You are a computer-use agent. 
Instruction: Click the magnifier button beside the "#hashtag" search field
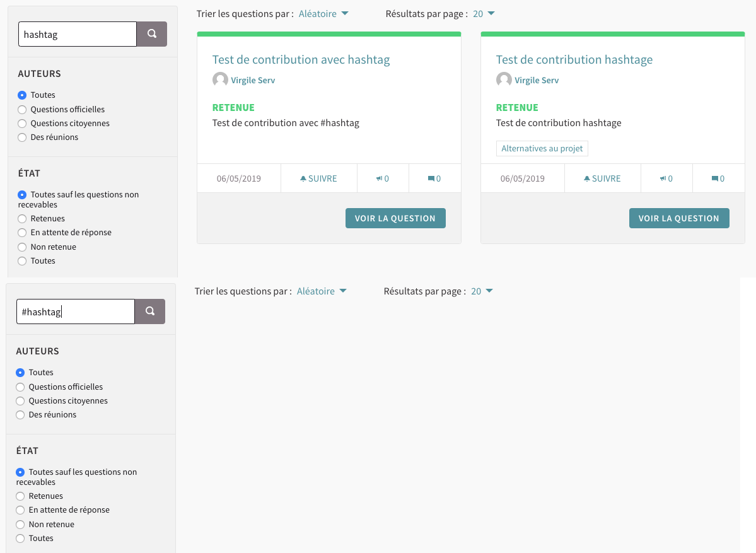pyautogui.click(x=150, y=311)
